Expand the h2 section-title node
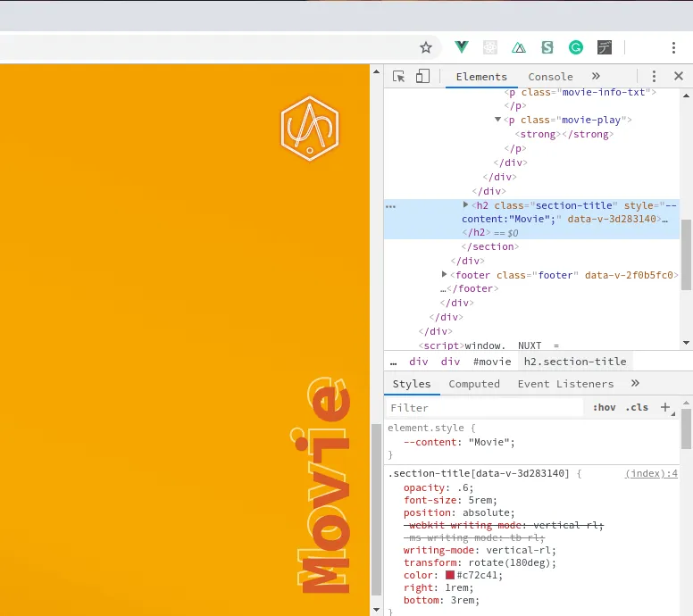 [465, 204]
